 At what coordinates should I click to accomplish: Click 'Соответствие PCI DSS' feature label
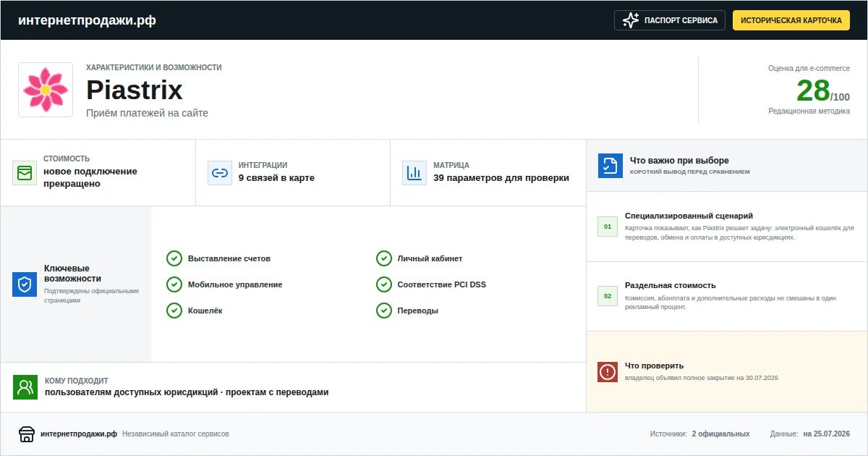pyautogui.click(x=442, y=284)
